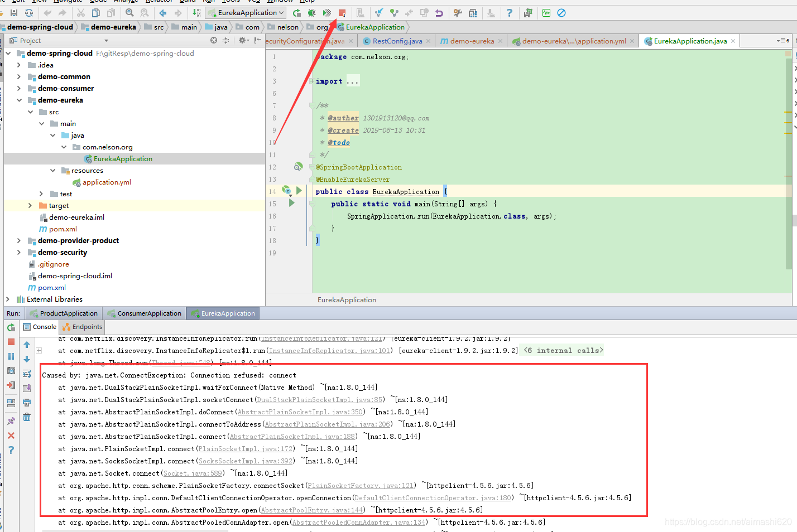Open the Project view dropdown
Image resolution: width=797 pixels, height=532 pixels.
pos(106,41)
